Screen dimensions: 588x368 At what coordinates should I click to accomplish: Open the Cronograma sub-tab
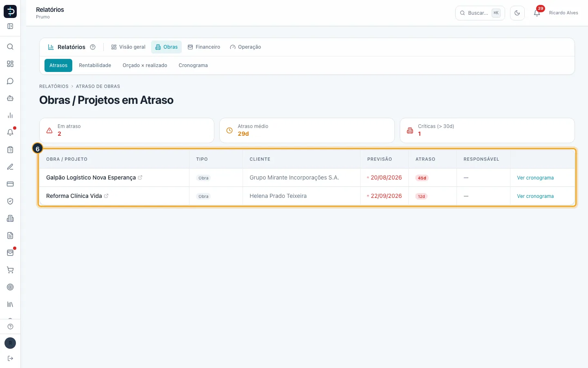coord(193,65)
